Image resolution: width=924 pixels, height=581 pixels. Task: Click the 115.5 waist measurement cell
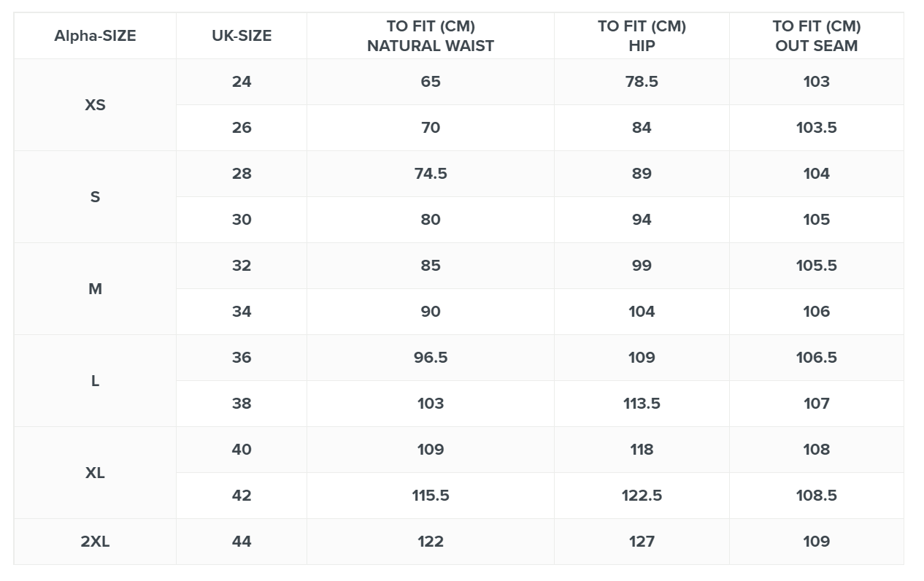pyautogui.click(x=431, y=495)
